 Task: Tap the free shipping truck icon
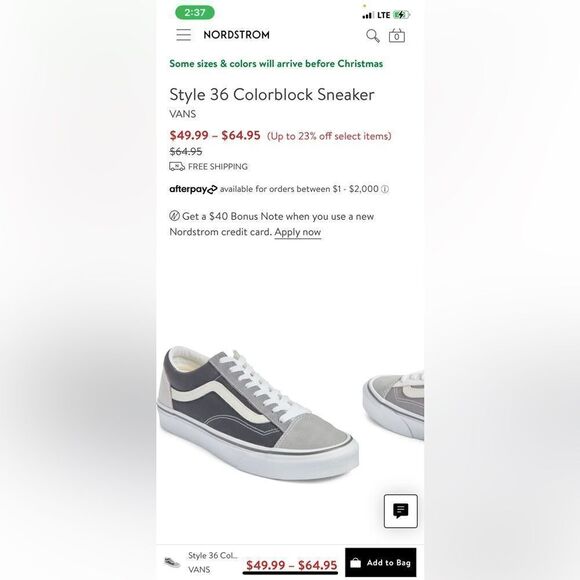[x=177, y=166]
